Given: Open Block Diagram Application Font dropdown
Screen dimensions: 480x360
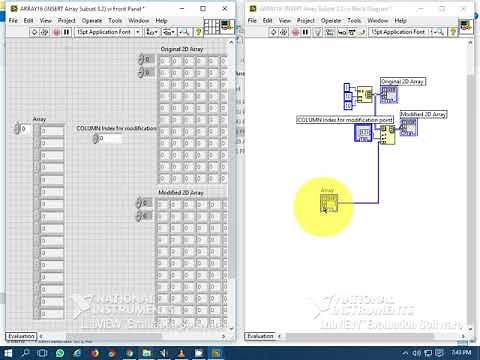Looking at the screenshot, I should (398, 32).
